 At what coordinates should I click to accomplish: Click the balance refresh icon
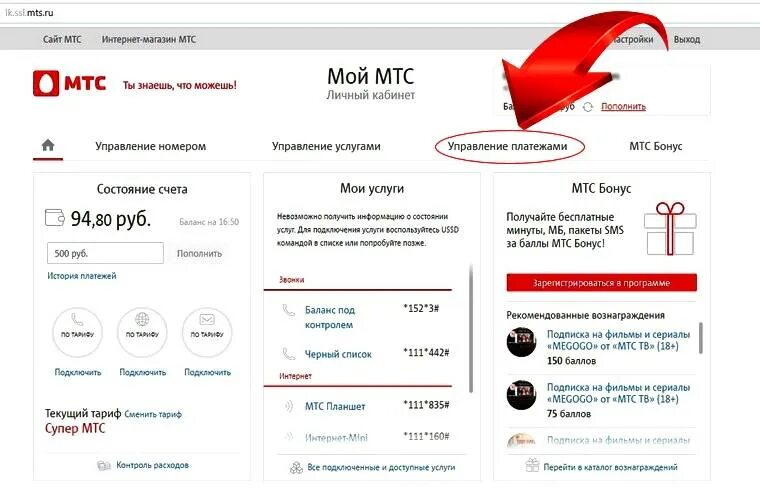click(x=587, y=107)
